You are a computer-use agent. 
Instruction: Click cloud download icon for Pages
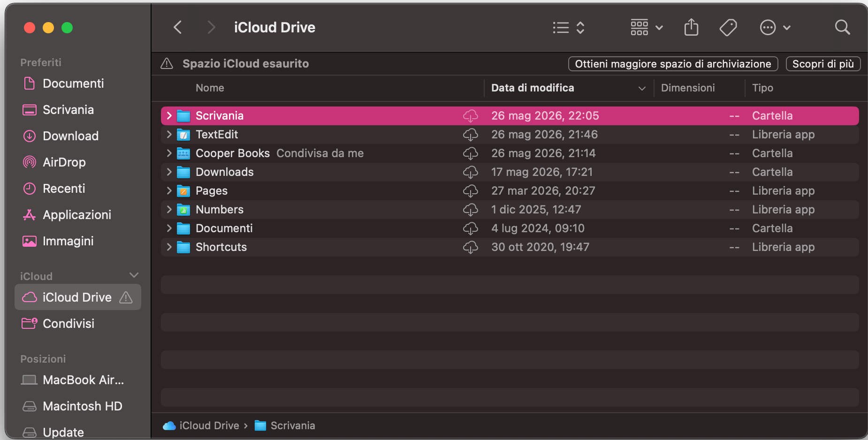(x=471, y=191)
